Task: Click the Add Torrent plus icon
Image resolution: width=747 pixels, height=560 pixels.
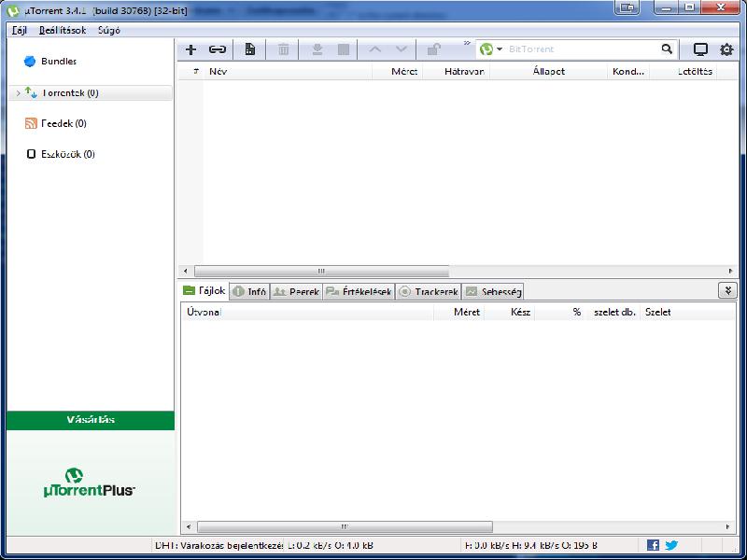Action: (x=191, y=49)
